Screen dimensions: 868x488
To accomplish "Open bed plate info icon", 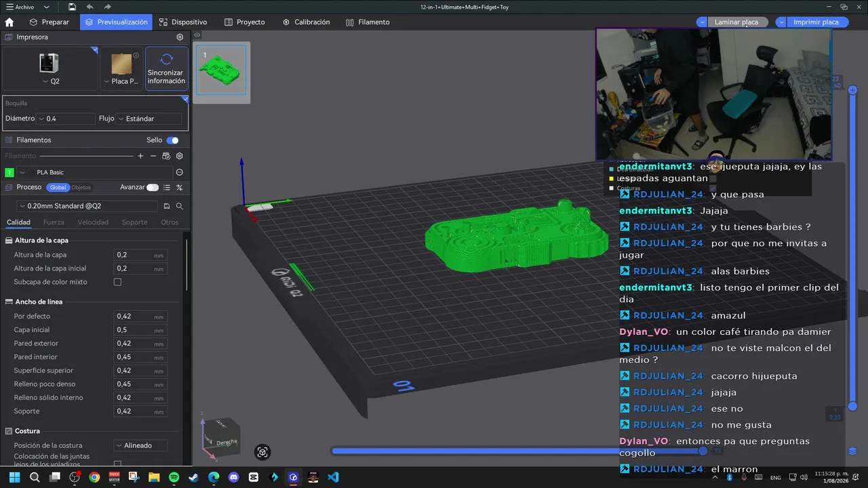I will click(136, 56).
